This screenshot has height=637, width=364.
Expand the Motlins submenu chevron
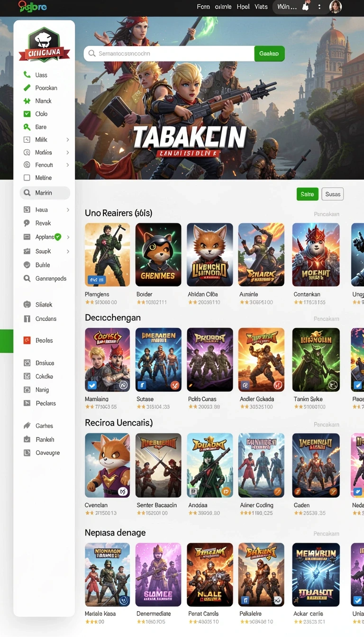(x=68, y=153)
